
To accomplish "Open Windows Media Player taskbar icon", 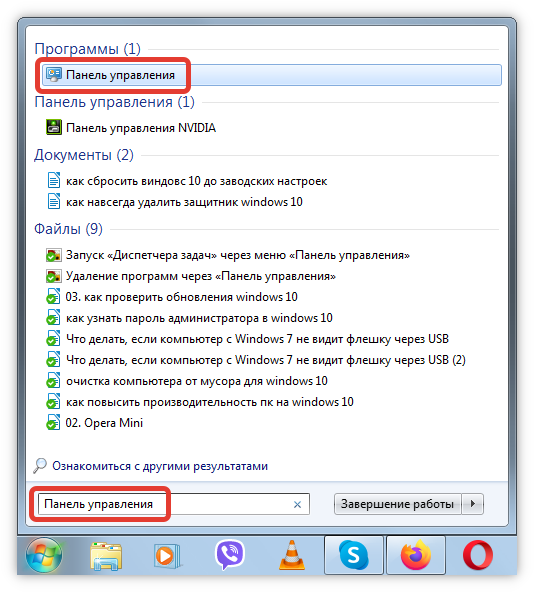I will [x=167, y=556].
